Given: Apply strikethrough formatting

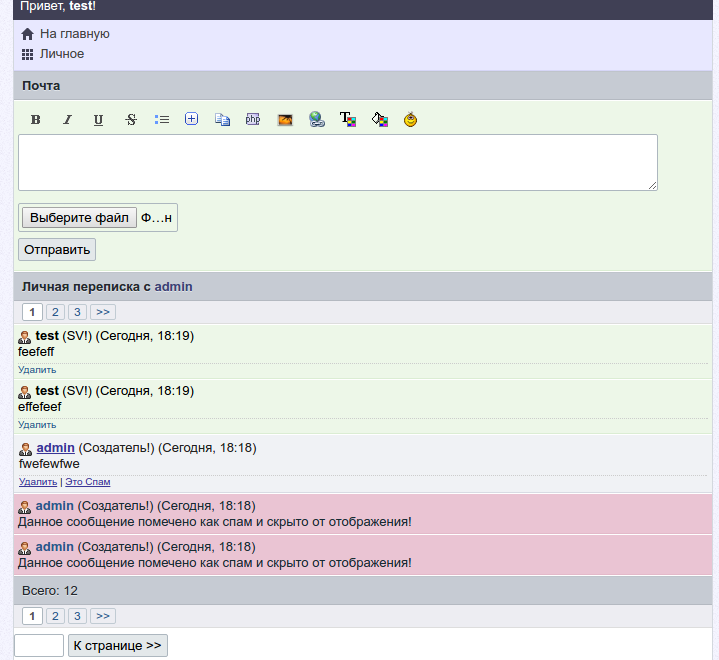Looking at the screenshot, I should tap(130, 120).
